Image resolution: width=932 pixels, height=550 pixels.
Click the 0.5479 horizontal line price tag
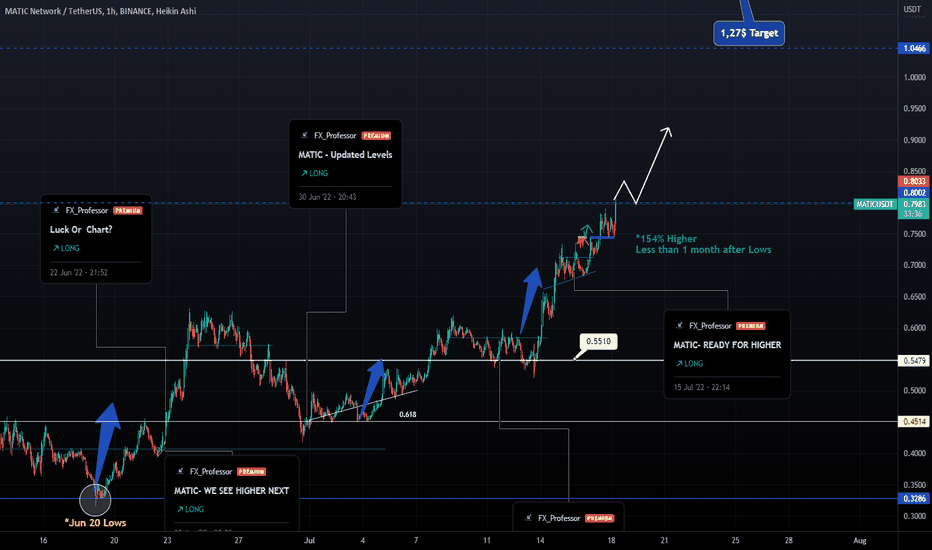click(x=914, y=360)
